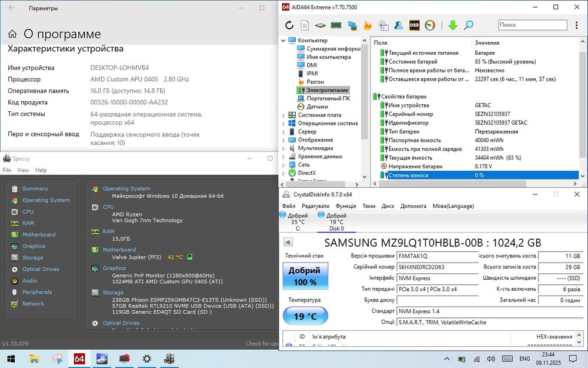Viewport: 588px width, 368px height.
Task: Select the 'DMI' tree item
Action: 307,65
